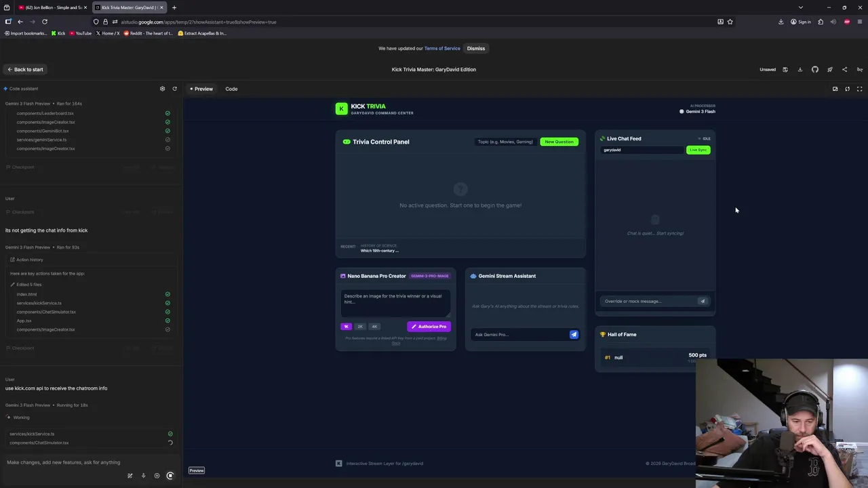Click the Live Sync button
Screen dimensions: 868x488
pos(698,150)
